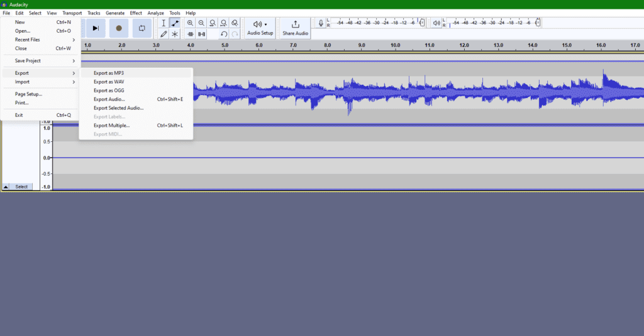Viewport: 644px width, 336px height.
Task: Open the Audio Setup dropdown
Action: point(260,28)
